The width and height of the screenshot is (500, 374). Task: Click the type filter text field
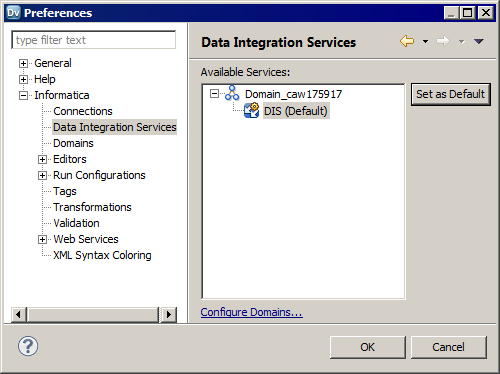(x=94, y=40)
